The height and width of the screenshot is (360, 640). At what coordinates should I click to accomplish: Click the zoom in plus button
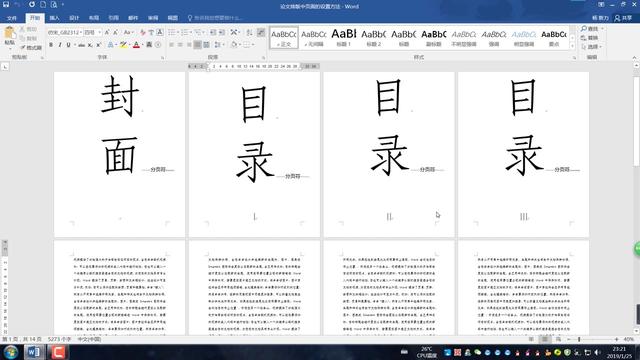tap(616, 339)
